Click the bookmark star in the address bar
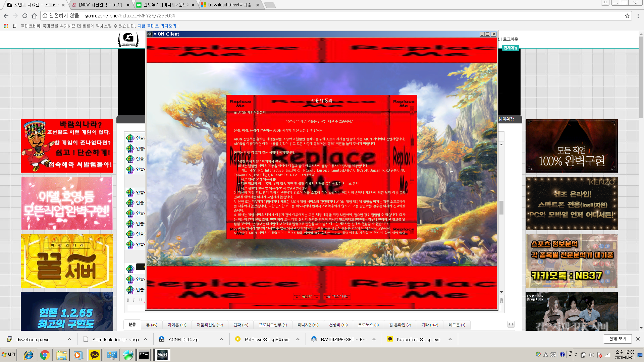 coord(628,15)
